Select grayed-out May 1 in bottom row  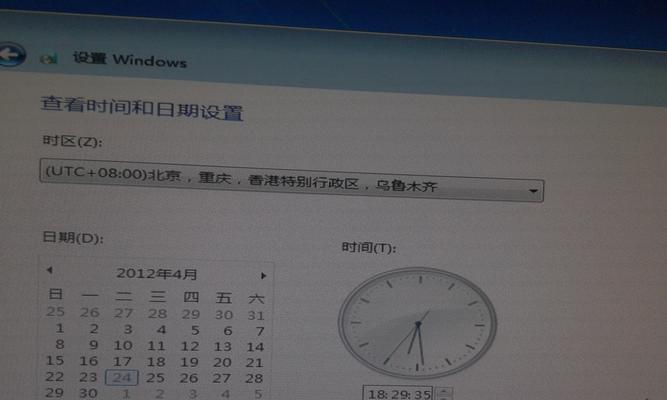pyautogui.click(x=126, y=394)
